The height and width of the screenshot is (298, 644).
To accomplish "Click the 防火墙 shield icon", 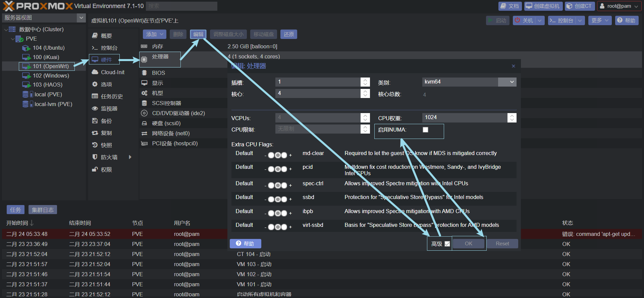I will point(95,157).
